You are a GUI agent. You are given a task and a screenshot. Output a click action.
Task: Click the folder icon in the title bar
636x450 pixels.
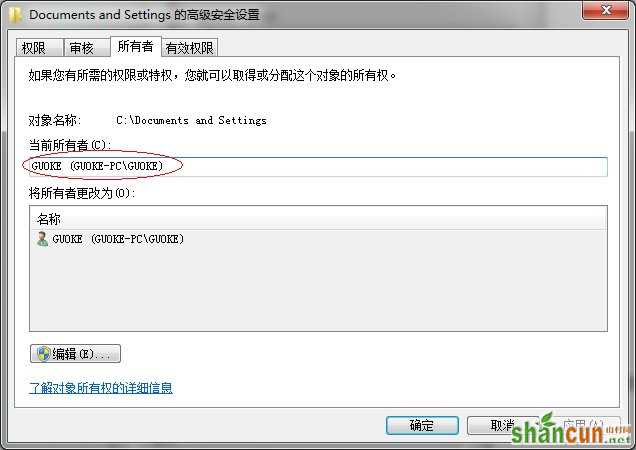(x=15, y=15)
